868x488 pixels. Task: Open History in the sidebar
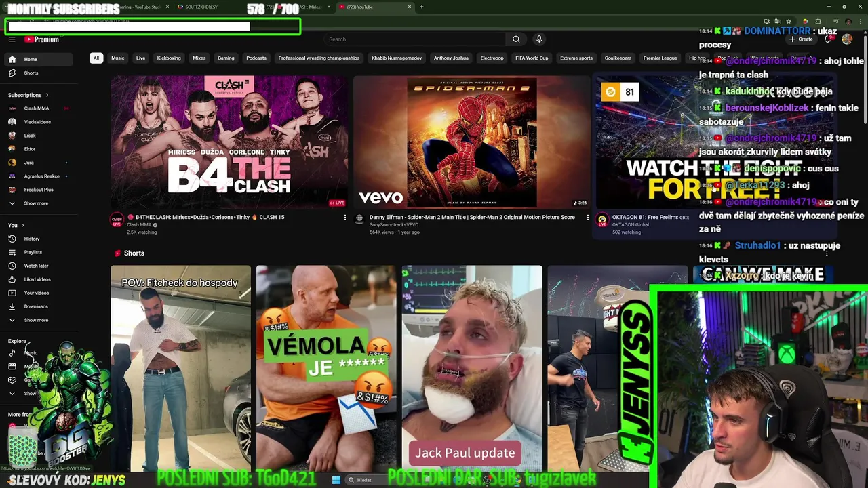39,239
